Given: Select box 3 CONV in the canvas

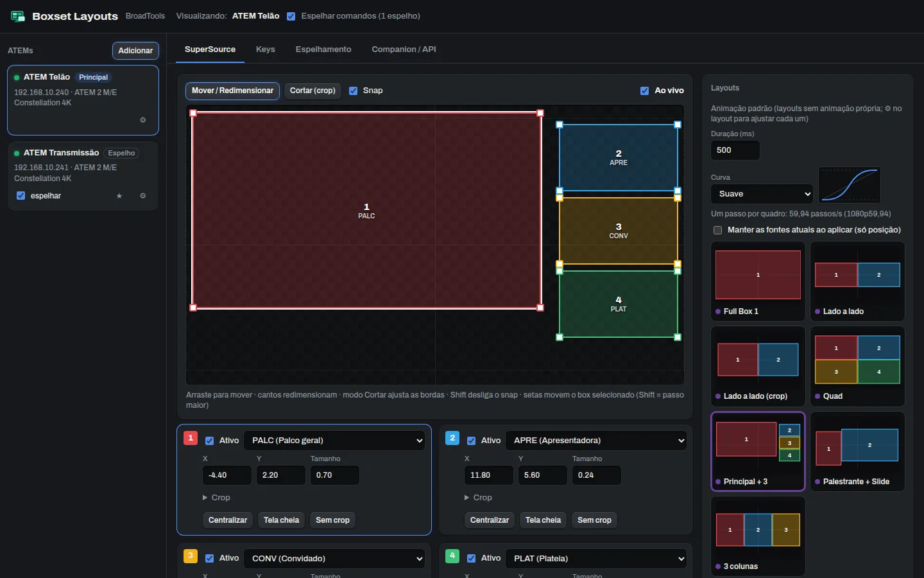Looking at the screenshot, I should pyautogui.click(x=619, y=231).
